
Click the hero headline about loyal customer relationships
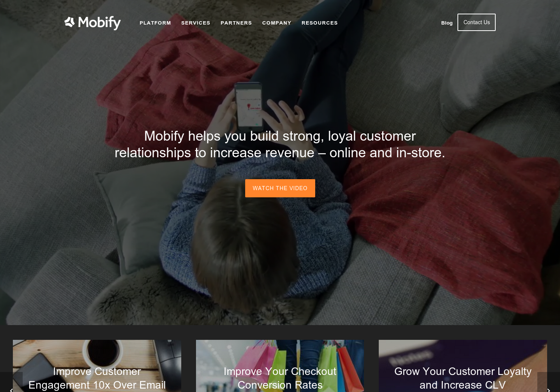coord(280,144)
